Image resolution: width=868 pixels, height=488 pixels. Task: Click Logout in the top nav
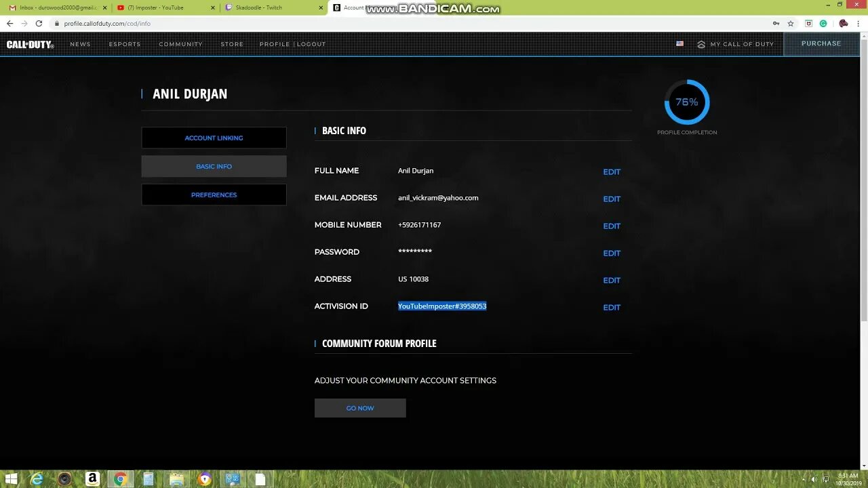[311, 44]
